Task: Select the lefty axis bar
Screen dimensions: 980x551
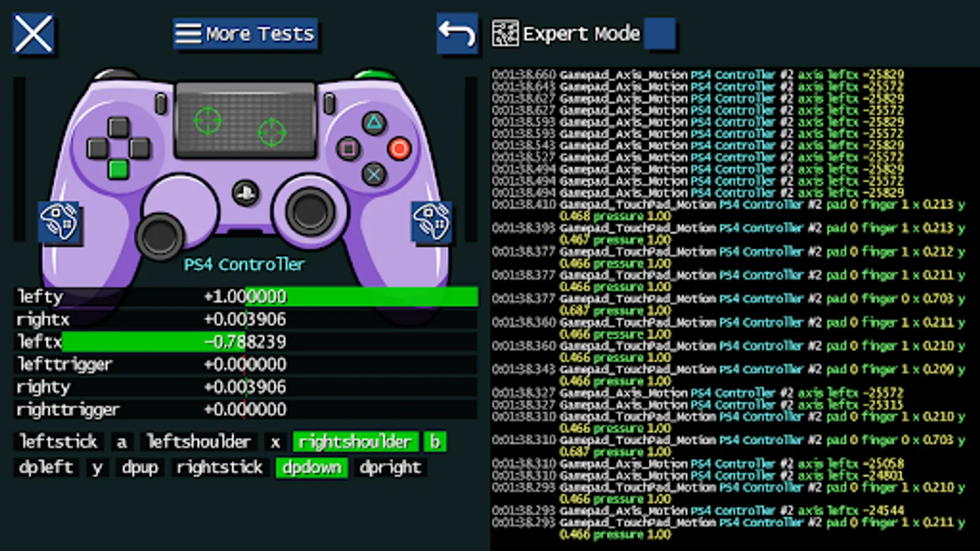Action: tap(245, 296)
